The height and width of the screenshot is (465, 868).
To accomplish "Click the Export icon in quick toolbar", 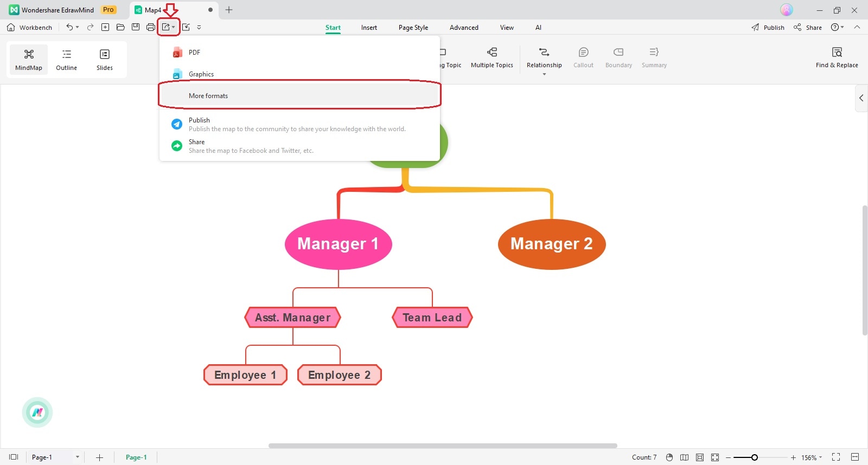I will click(x=166, y=27).
